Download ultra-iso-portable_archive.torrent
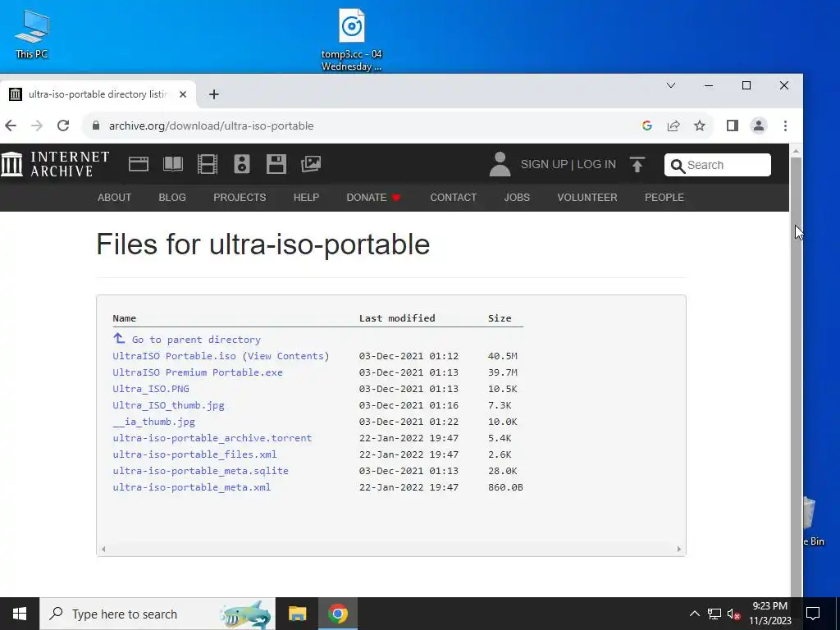 (x=212, y=438)
